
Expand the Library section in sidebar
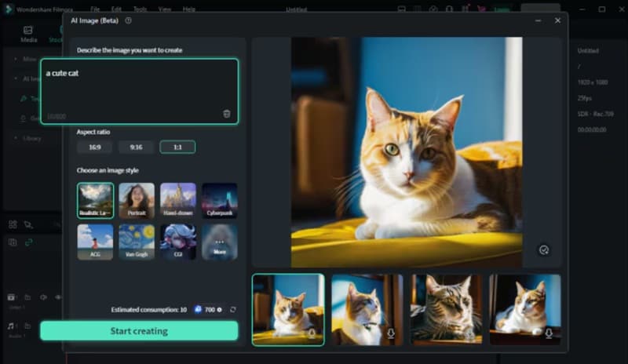16,138
